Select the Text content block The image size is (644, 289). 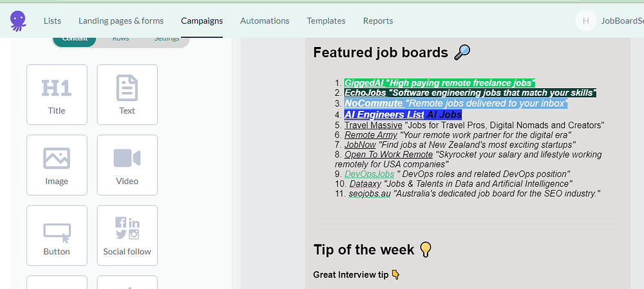pos(128,95)
